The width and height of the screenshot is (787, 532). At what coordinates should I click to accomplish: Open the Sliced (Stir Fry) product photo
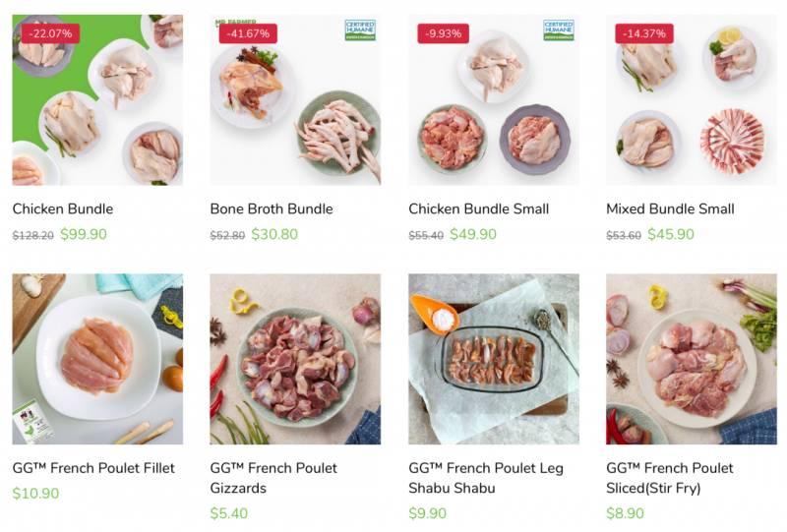coord(691,359)
